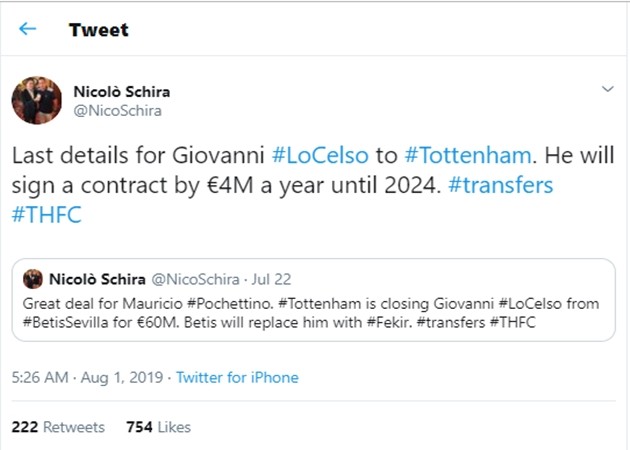This screenshot has width=630, height=450.
Task: Click the @NicoSchira handle under author name
Action: pyautogui.click(x=117, y=111)
